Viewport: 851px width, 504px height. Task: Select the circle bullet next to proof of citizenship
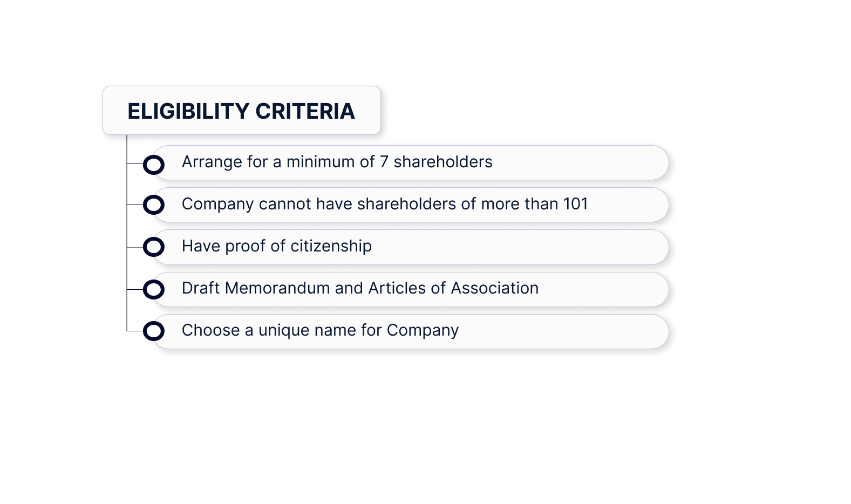pos(154,247)
